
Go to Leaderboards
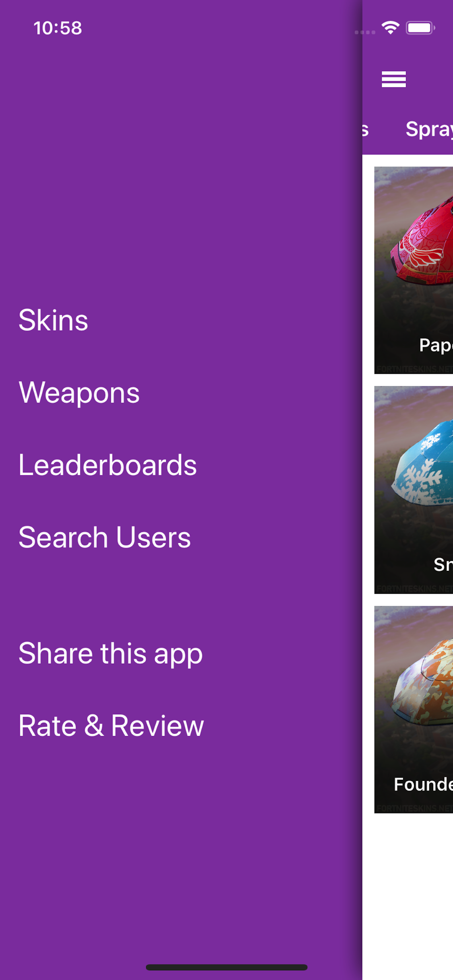click(x=108, y=465)
